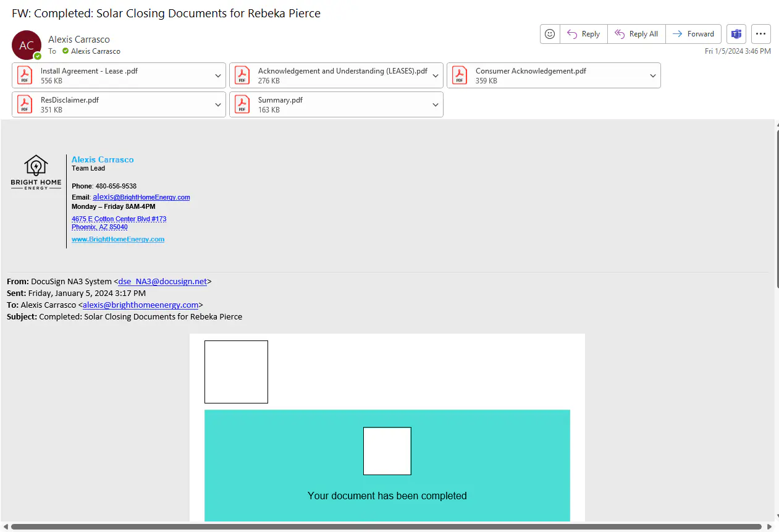Click the vertical scrollbar thumb

[x=777, y=209]
